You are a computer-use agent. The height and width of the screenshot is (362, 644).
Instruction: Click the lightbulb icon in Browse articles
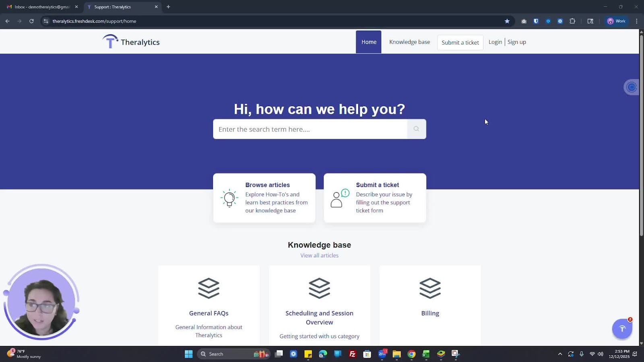pyautogui.click(x=229, y=198)
